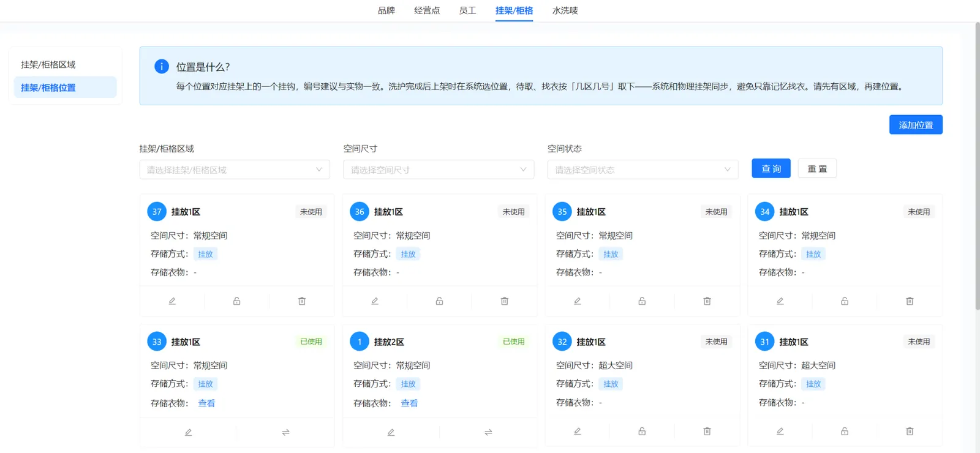The height and width of the screenshot is (453, 980).
Task: Select the 水洗唛 tab
Action: [x=565, y=10]
